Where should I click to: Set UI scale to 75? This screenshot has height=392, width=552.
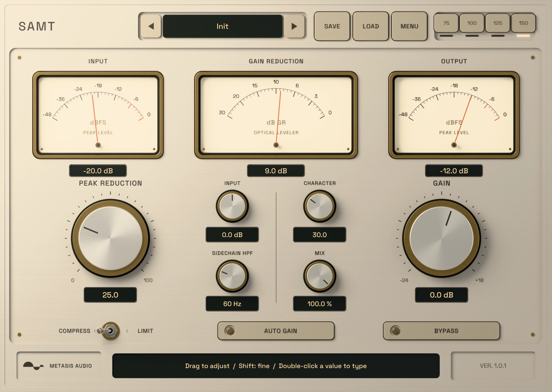coord(446,23)
